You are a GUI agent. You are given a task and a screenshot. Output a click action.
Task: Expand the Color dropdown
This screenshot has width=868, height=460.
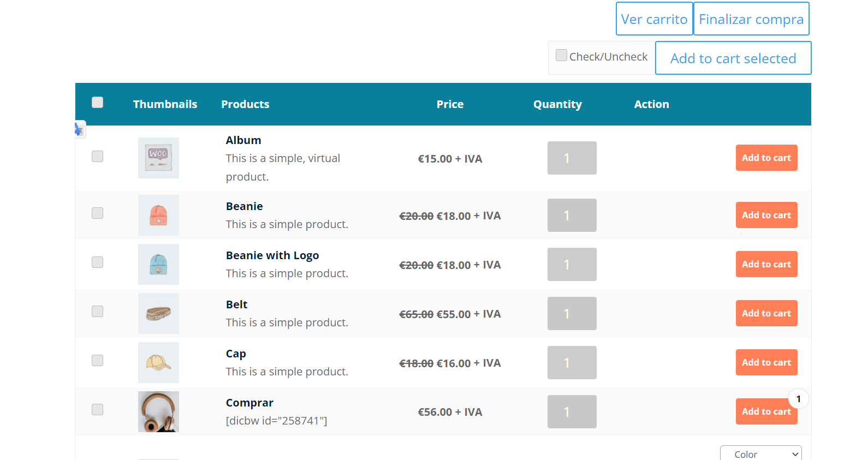click(x=761, y=453)
